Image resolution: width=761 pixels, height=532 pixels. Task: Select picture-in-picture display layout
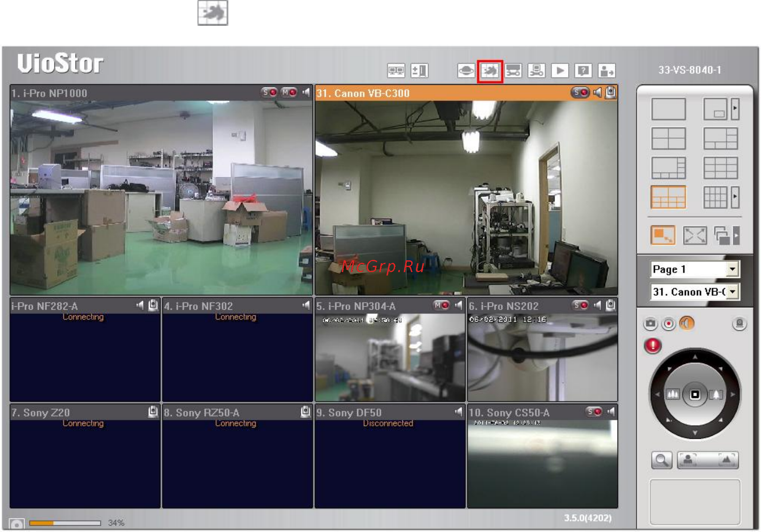pos(715,109)
